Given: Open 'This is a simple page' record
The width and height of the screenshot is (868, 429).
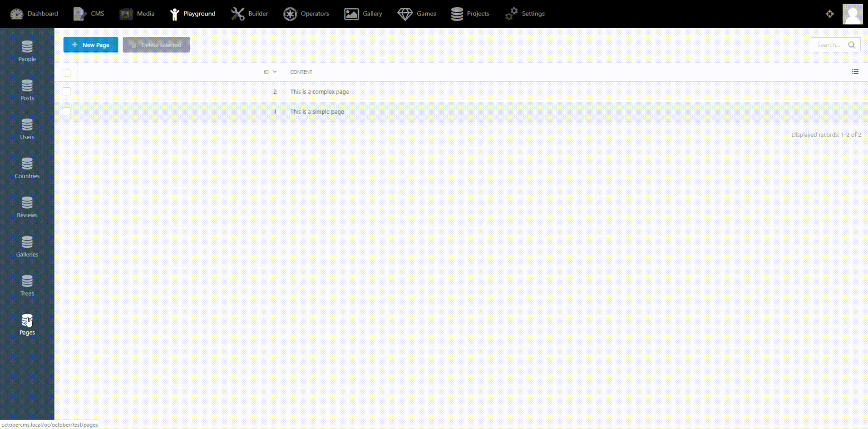Looking at the screenshot, I should (317, 112).
